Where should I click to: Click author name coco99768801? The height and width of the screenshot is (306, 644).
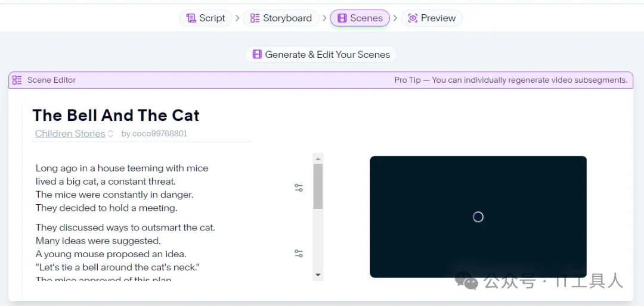154,134
